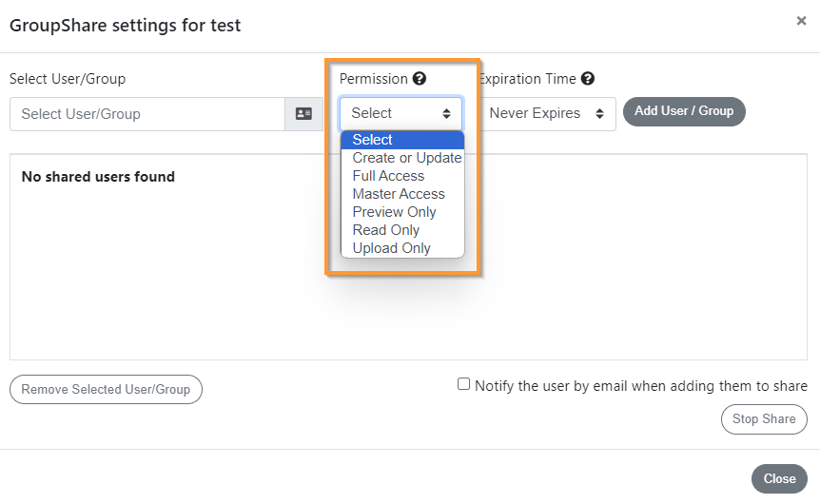
Task: Expand the Never Expires dropdown
Action: 547,113
